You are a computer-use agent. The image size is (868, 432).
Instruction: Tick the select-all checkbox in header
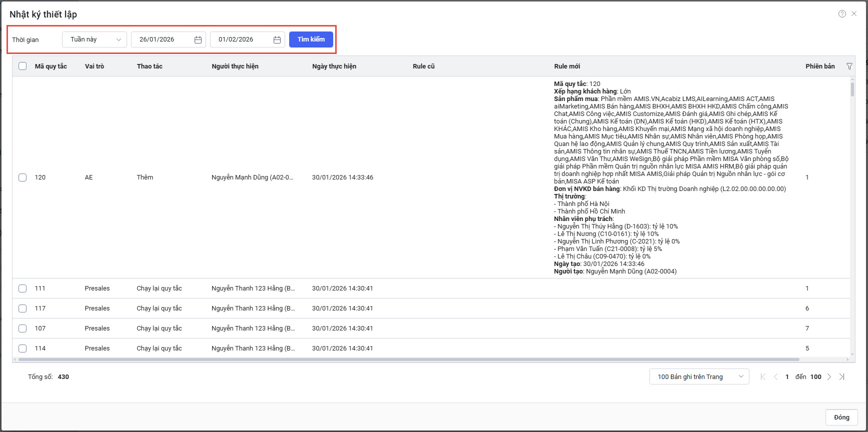(x=23, y=66)
